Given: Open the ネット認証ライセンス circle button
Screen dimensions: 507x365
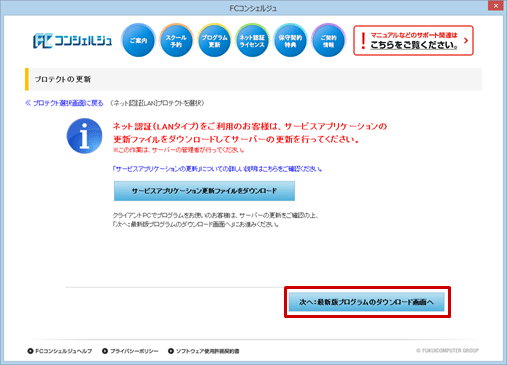Looking at the screenshot, I should [x=252, y=40].
